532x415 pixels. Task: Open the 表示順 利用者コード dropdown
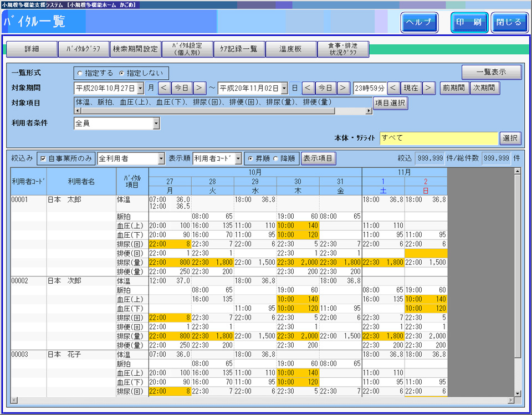(238, 159)
